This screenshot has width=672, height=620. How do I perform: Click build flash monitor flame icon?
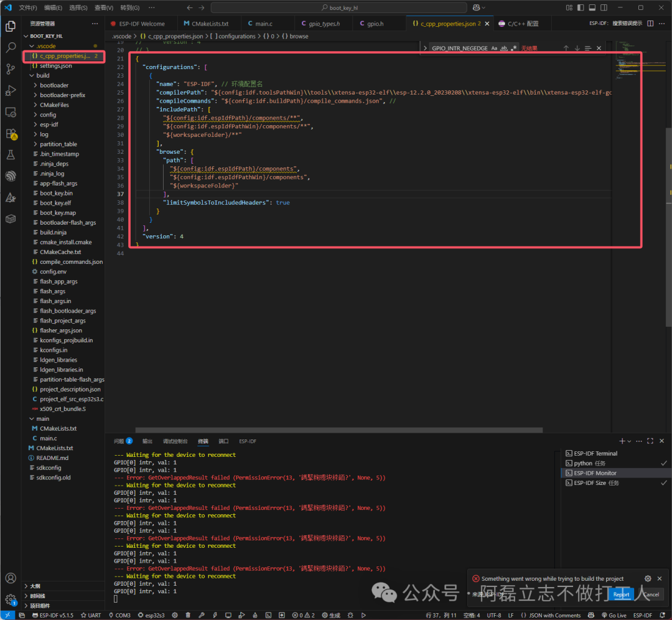click(255, 615)
